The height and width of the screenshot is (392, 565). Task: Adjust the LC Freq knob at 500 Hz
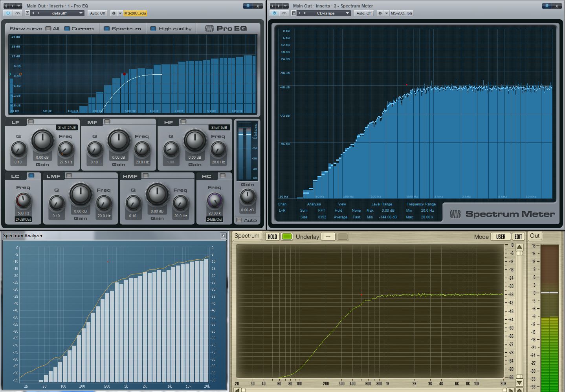pyautogui.click(x=23, y=200)
